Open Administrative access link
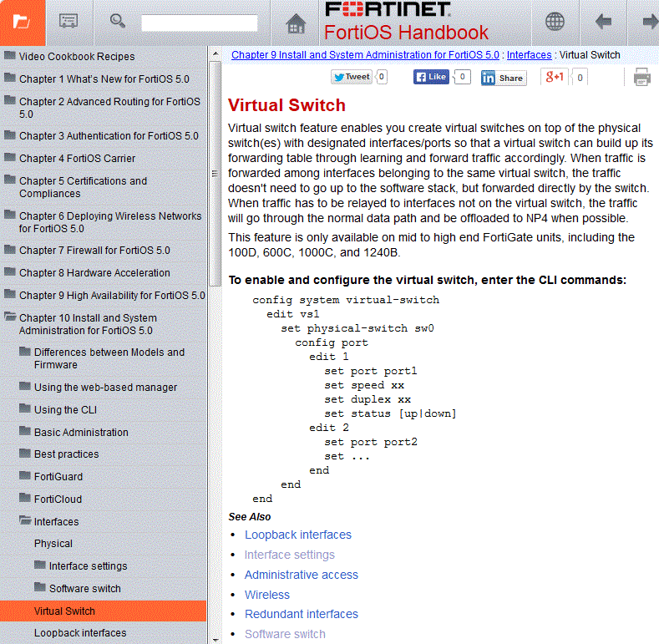659x644 pixels. click(302, 575)
